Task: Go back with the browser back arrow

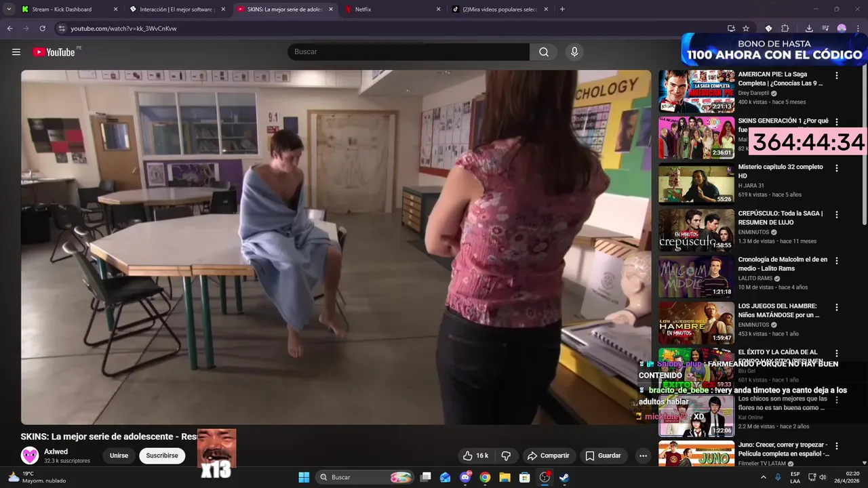Action: [x=9, y=28]
